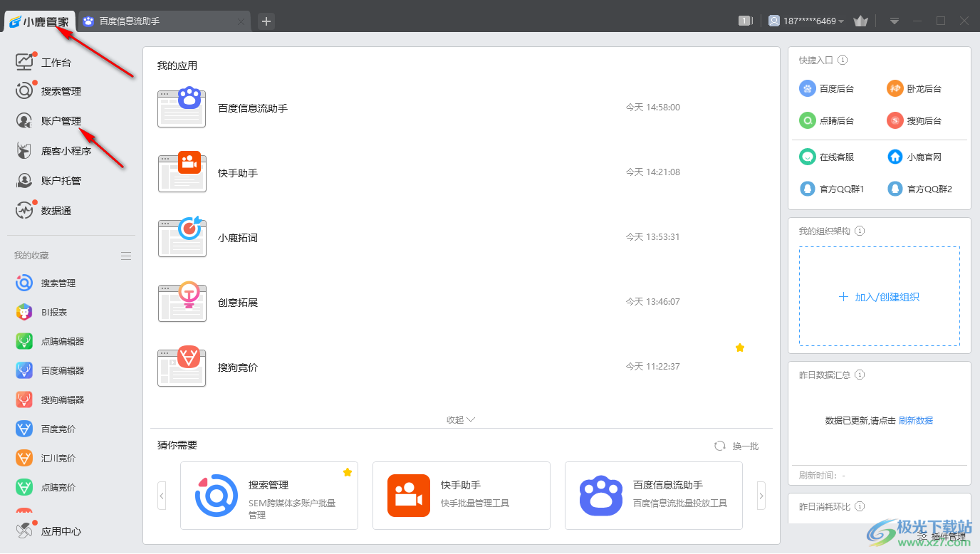Open 百度编辑器 from favorites

(51, 370)
